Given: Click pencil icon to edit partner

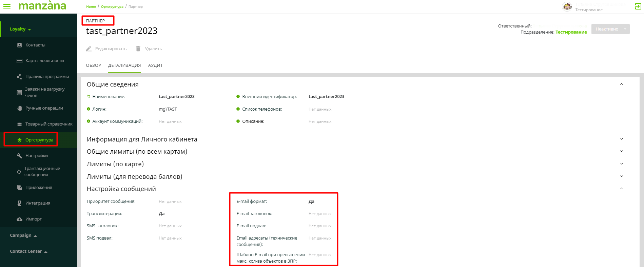Looking at the screenshot, I should point(89,49).
